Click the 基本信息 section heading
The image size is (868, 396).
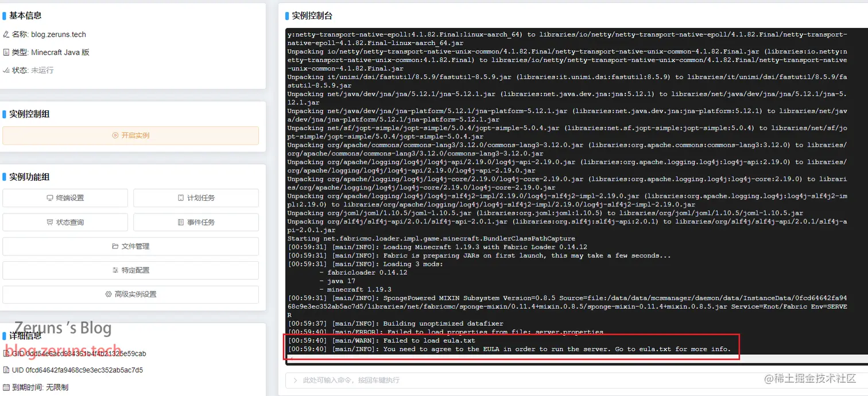[x=25, y=15]
